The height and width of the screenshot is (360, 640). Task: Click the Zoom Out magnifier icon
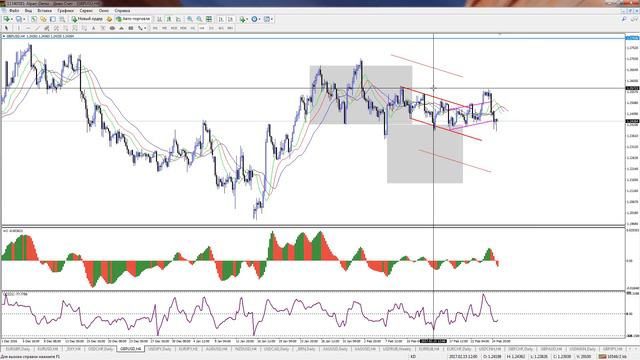pyautogui.click(x=200, y=19)
